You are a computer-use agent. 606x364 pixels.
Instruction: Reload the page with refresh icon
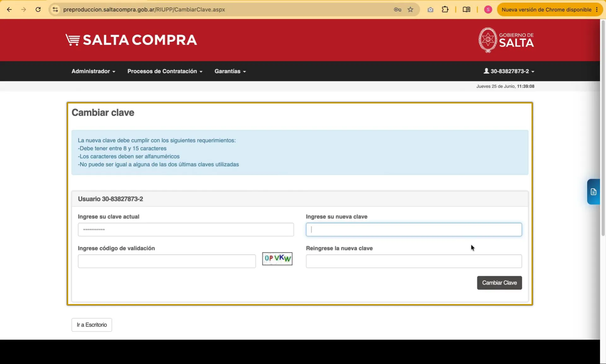click(x=38, y=9)
